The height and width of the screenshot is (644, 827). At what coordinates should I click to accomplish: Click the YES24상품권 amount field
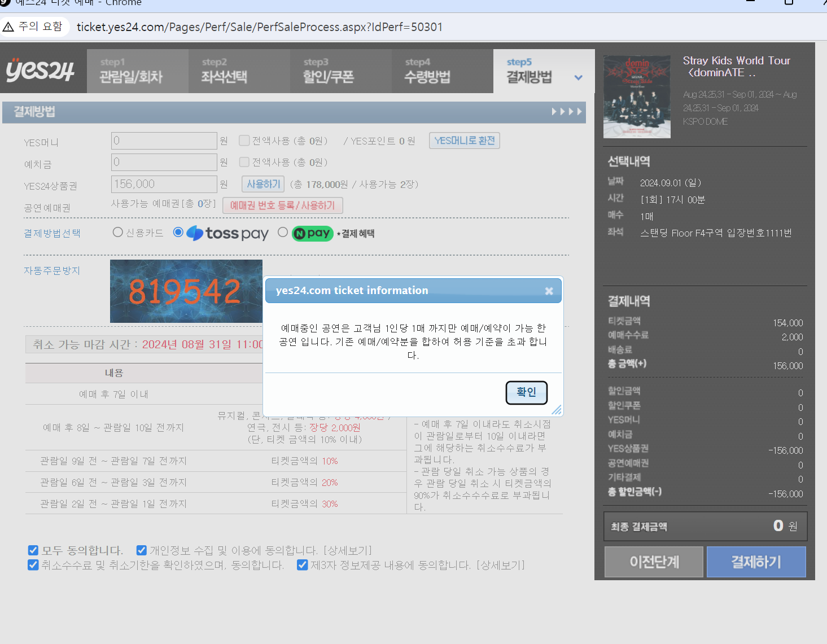pyautogui.click(x=164, y=184)
